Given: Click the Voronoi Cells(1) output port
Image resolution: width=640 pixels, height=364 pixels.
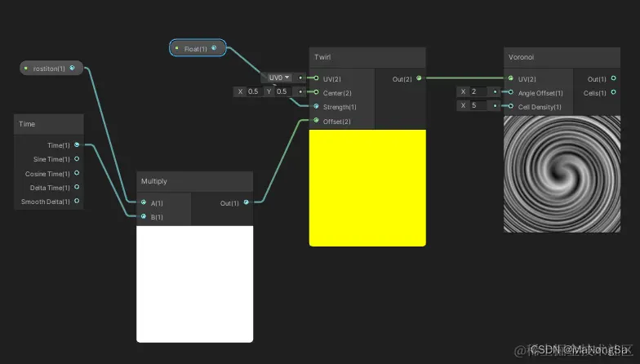Looking at the screenshot, I should [614, 92].
